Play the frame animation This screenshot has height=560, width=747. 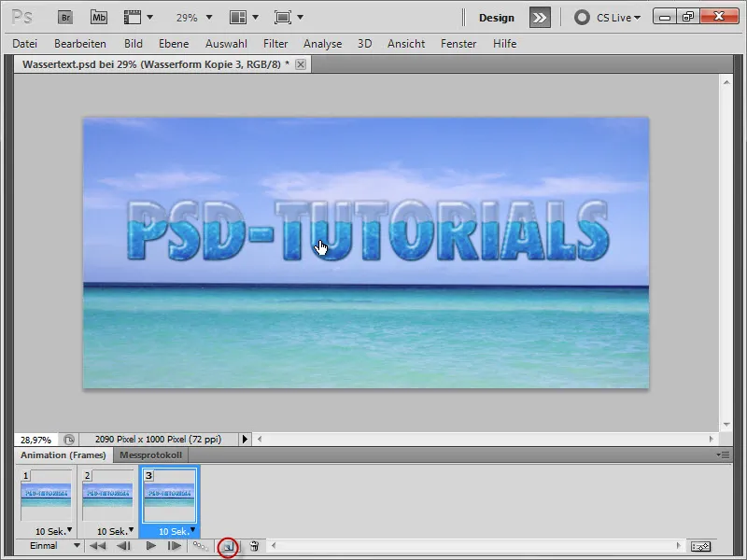151,546
